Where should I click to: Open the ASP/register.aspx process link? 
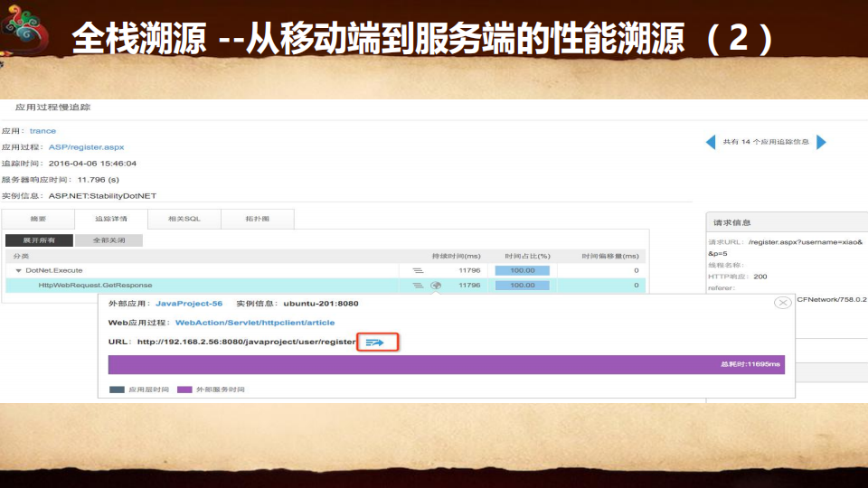[x=87, y=147]
